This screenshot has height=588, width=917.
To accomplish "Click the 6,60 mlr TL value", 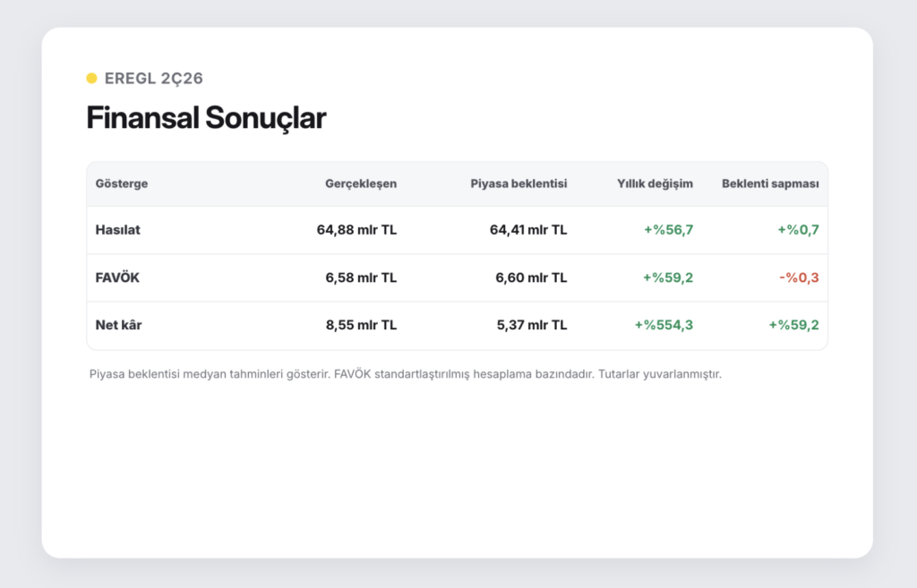I will 531,277.
